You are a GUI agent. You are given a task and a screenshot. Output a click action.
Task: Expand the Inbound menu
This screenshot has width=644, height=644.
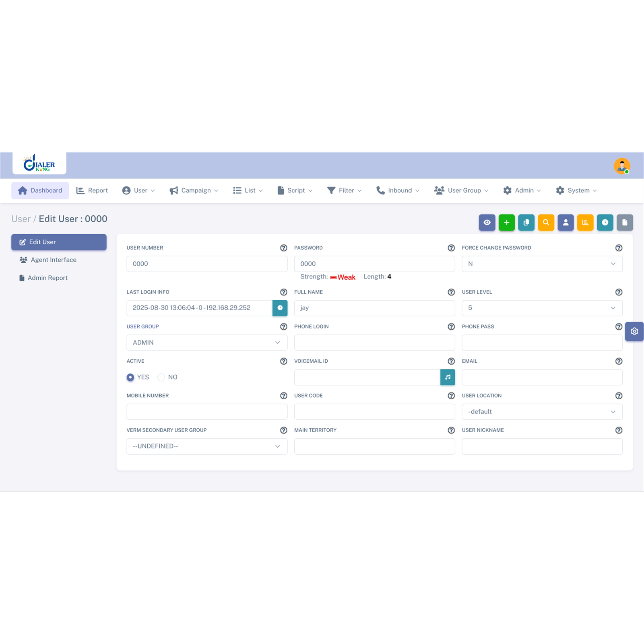click(398, 190)
